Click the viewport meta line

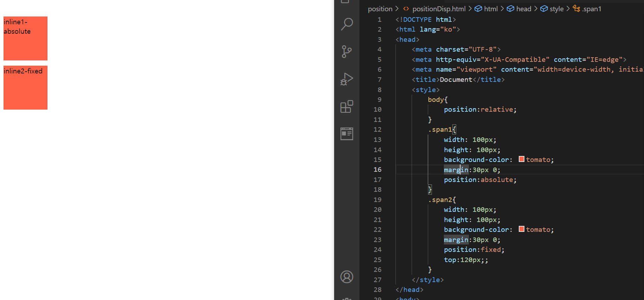528,70
